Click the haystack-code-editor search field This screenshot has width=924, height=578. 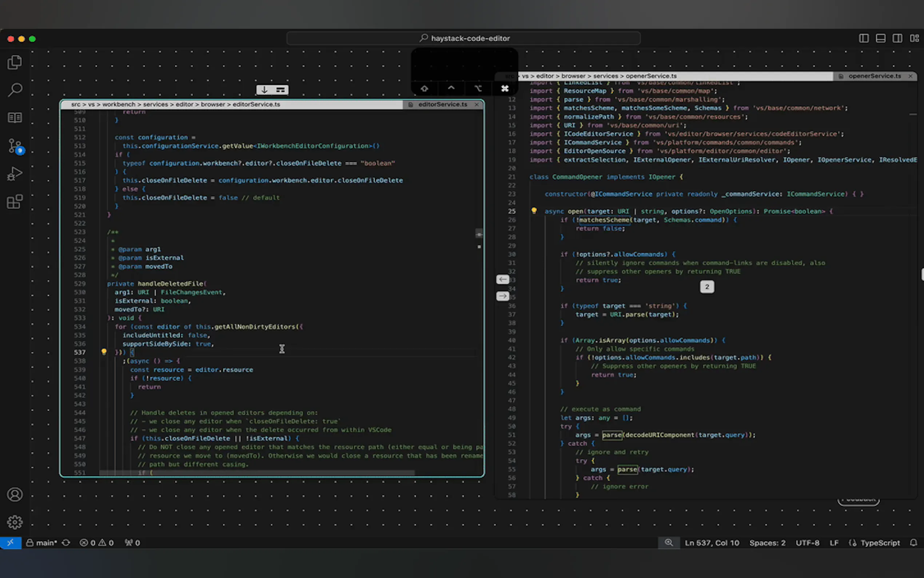point(463,38)
